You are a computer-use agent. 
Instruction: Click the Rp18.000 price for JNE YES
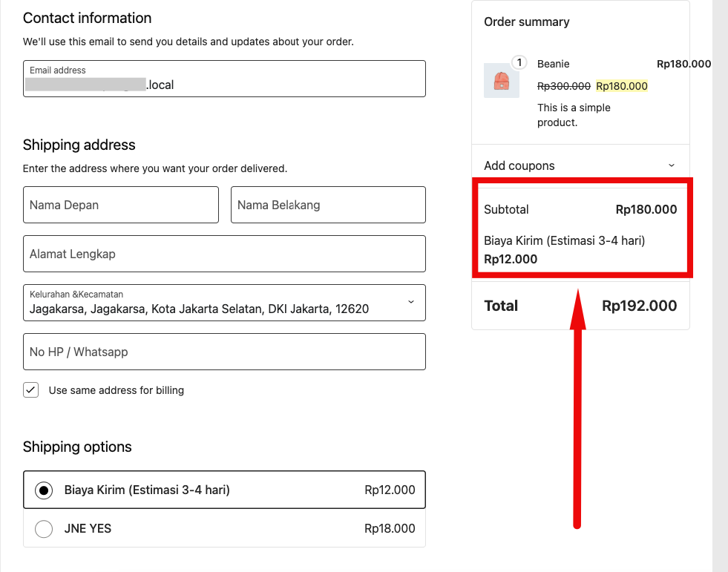(x=390, y=529)
